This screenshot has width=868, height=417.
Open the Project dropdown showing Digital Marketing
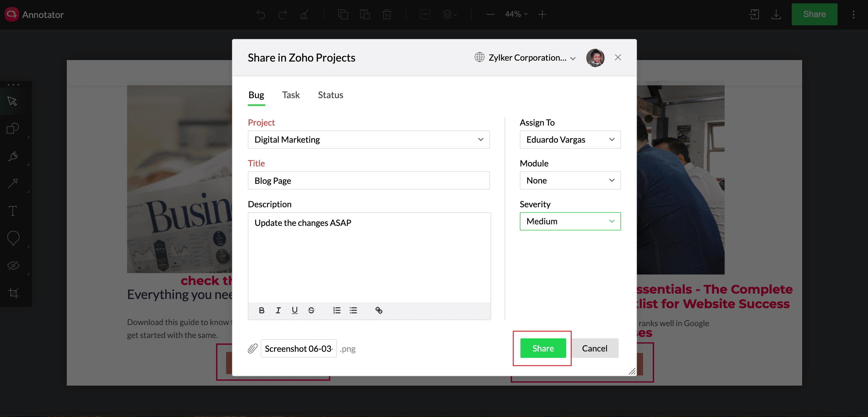(368, 139)
